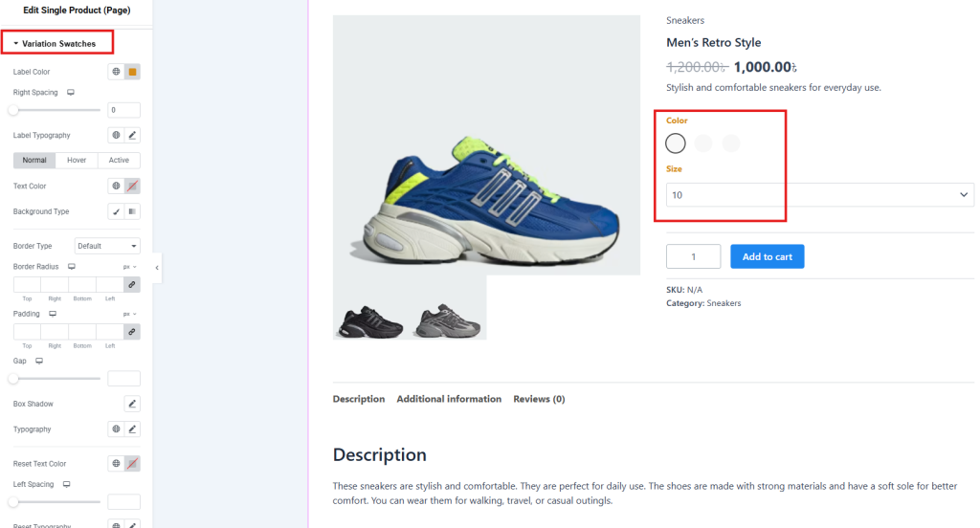Toggle link values for Padding

132,332
